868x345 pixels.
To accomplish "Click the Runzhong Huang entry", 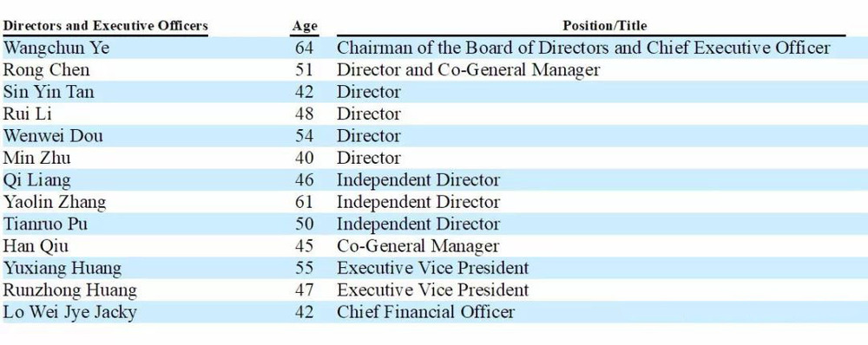I will tap(69, 290).
